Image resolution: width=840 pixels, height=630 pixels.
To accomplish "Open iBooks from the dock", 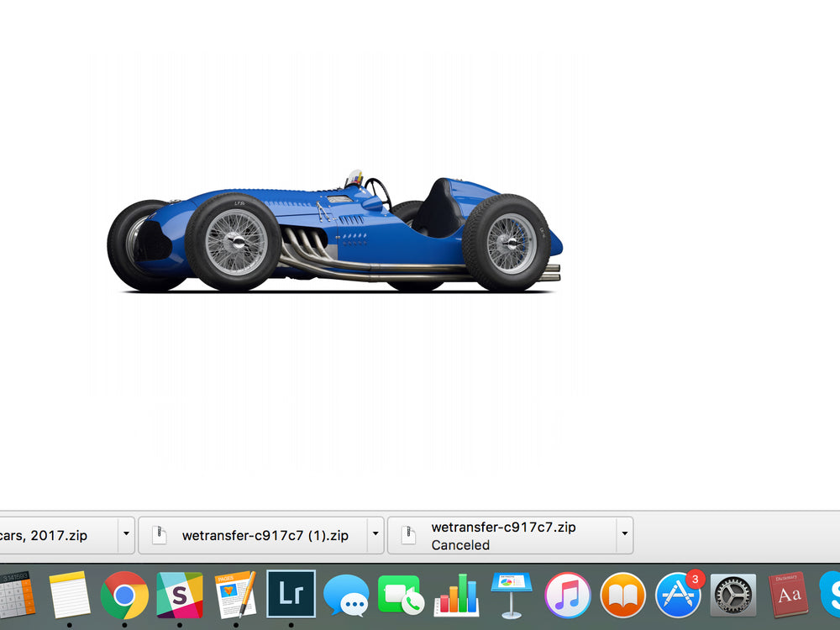I will tap(622, 595).
